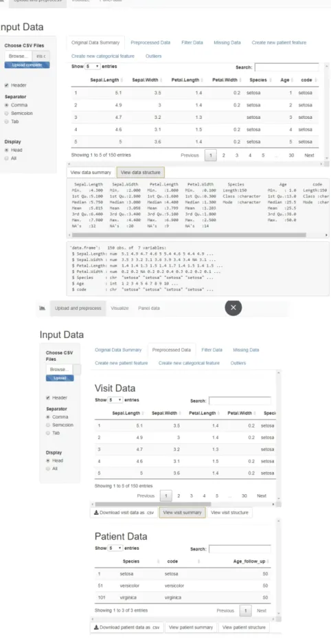Sort original data table by Species column

point(260,80)
